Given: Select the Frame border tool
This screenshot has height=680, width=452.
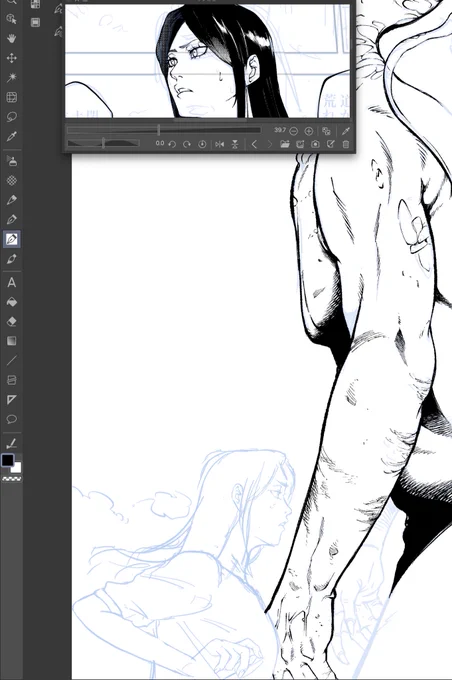Looking at the screenshot, I should tap(12, 380).
